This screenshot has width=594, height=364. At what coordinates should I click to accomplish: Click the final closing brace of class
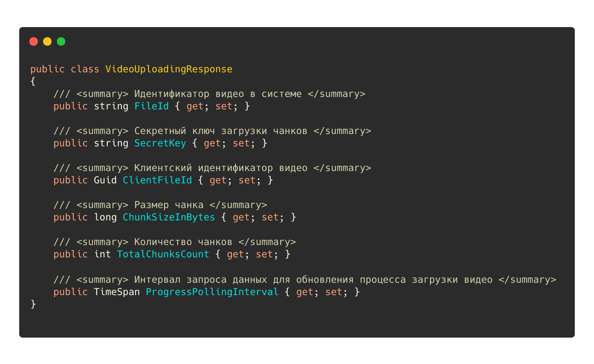point(33,304)
